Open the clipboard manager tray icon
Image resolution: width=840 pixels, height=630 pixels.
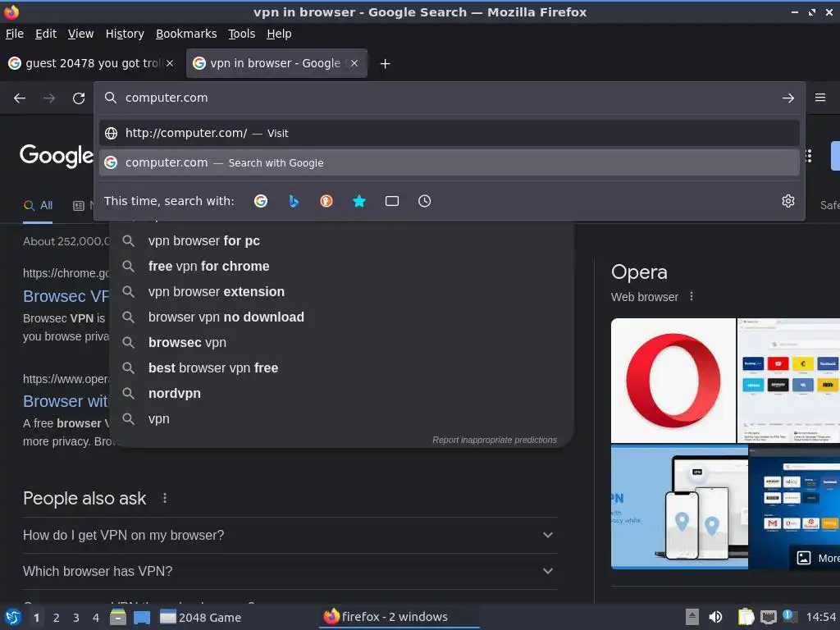click(x=746, y=617)
